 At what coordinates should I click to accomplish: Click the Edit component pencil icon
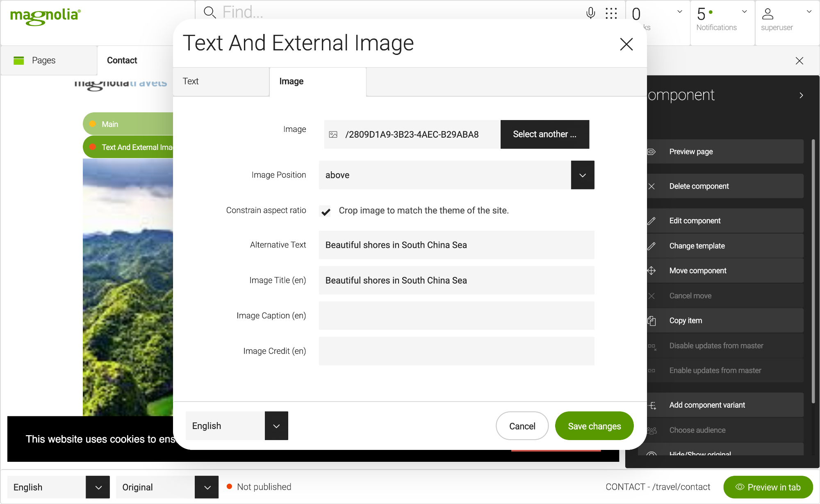(x=651, y=221)
